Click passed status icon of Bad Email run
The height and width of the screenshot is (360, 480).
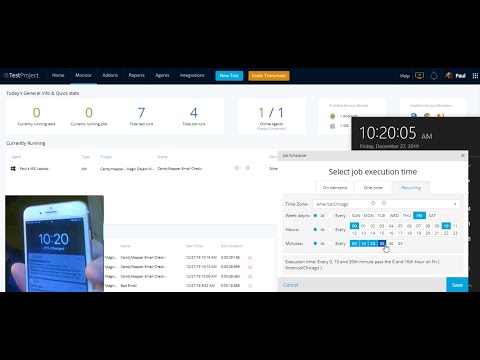tap(250, 286)
